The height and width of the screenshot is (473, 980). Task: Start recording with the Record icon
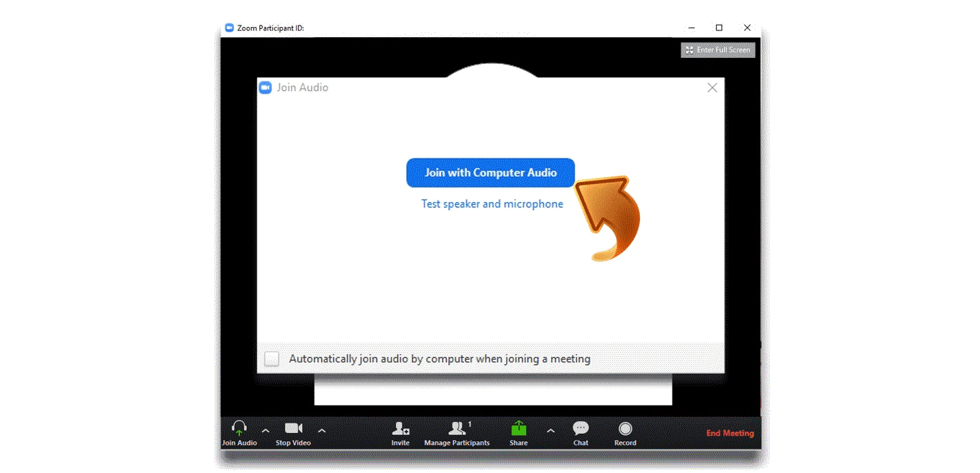coord(625,429)
